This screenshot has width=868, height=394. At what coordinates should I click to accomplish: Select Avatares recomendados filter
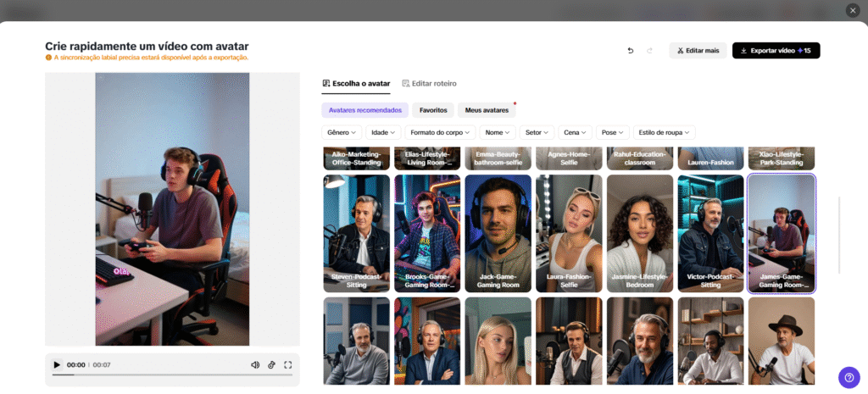(364, 110)
